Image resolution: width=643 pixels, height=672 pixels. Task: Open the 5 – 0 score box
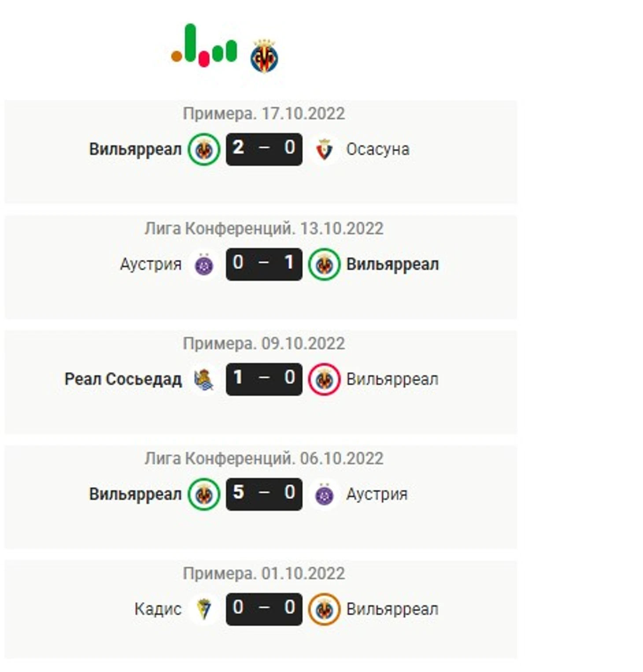pyautogui.click(x=264, y=494)
